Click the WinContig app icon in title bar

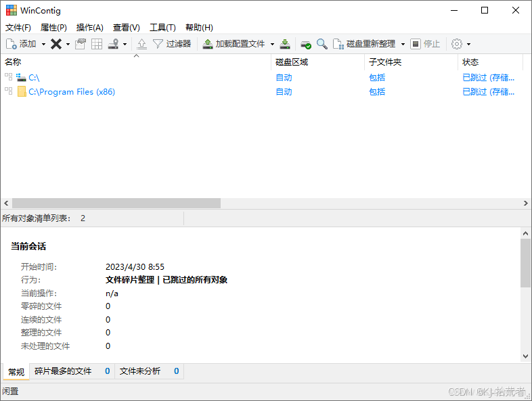pos(12,11)
